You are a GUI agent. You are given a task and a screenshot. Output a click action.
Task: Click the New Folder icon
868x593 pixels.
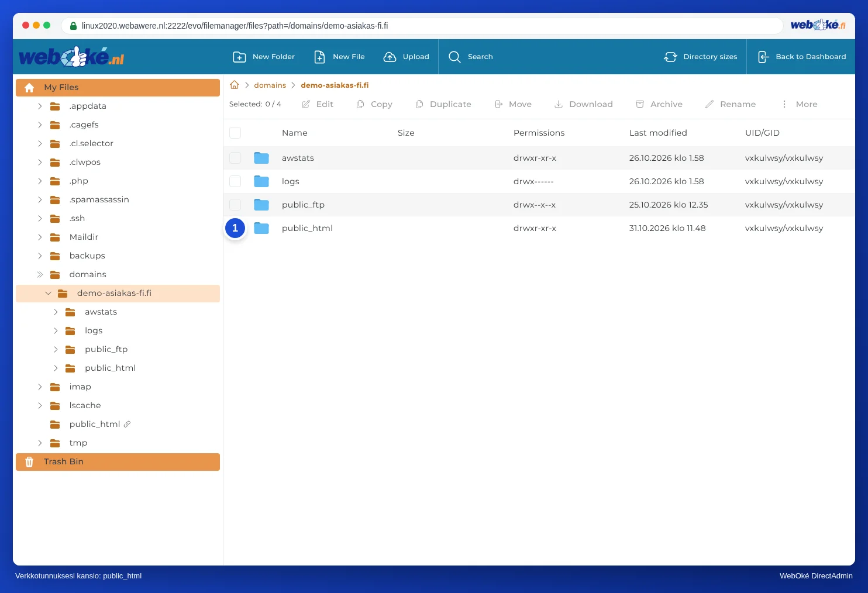(239, 57)
